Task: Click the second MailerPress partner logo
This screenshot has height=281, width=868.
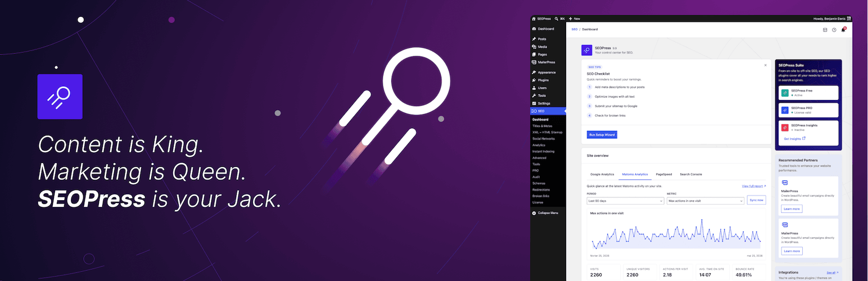Action: pyautogui.click(x=785, y=225)
